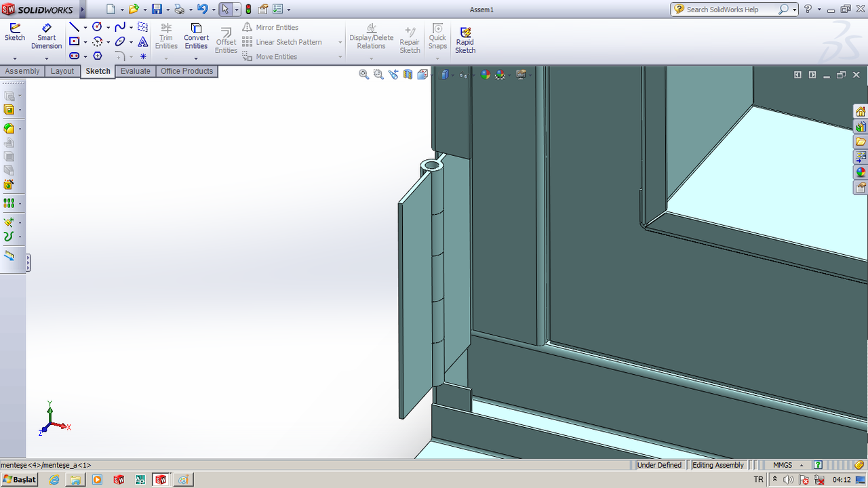Open the unit system MMGS dropdown
This screenshot has width=868, height=488.
[801, 466]
